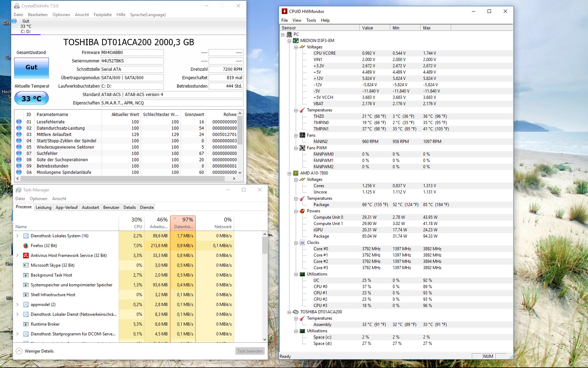Click the Runtime Broker process icon

click(26, 324)
